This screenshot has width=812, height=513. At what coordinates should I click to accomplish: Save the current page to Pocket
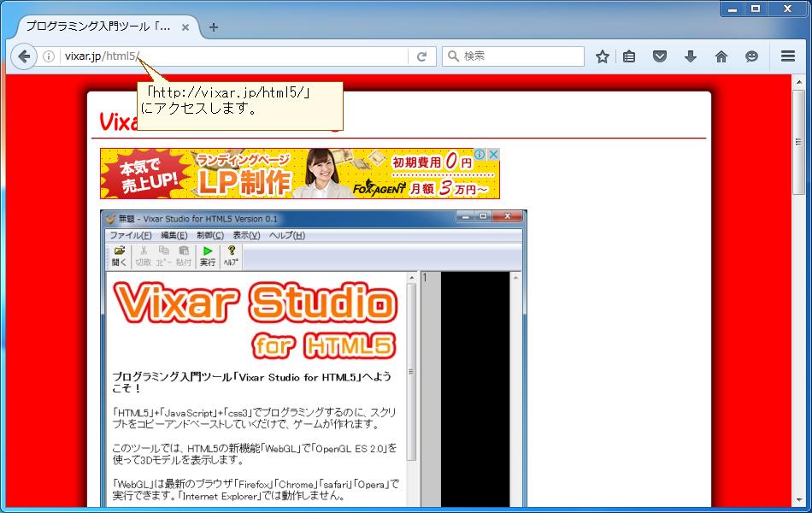660,56
